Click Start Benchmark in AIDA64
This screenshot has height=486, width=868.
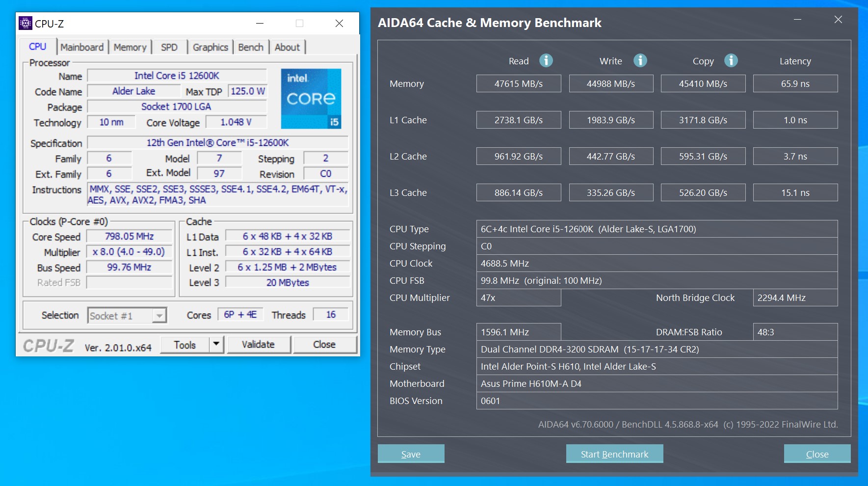pos(614,454)
